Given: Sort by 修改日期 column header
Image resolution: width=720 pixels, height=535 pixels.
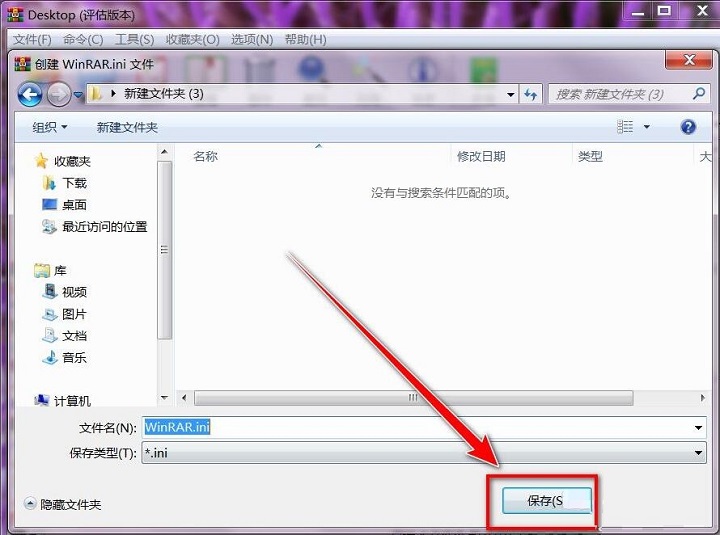Looking at the screenshot, I should 481,157.
